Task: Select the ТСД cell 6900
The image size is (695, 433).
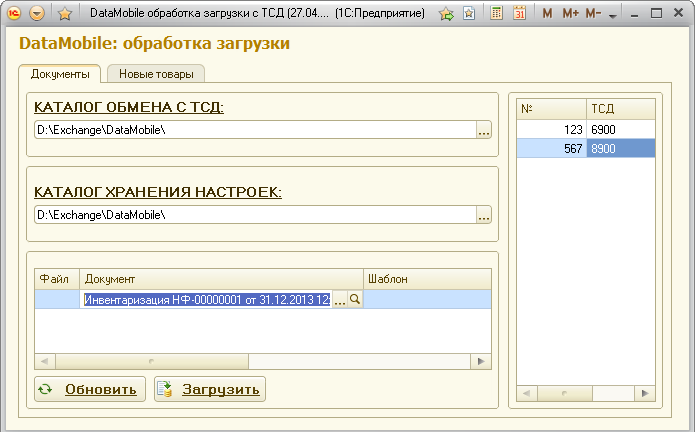Action: click(x=621, y=129)
